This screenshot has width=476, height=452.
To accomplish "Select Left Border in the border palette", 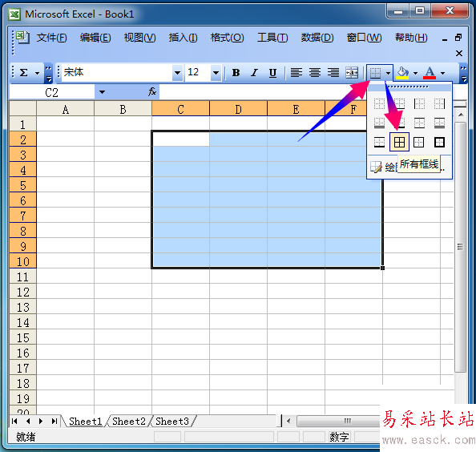I will [419, 104].
